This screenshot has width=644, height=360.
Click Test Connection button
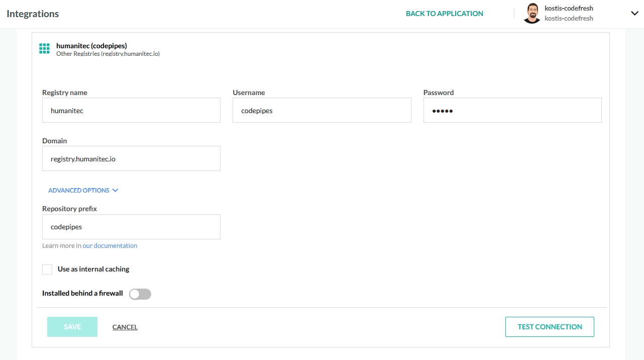pyautogui.click(x=550, y=327)
